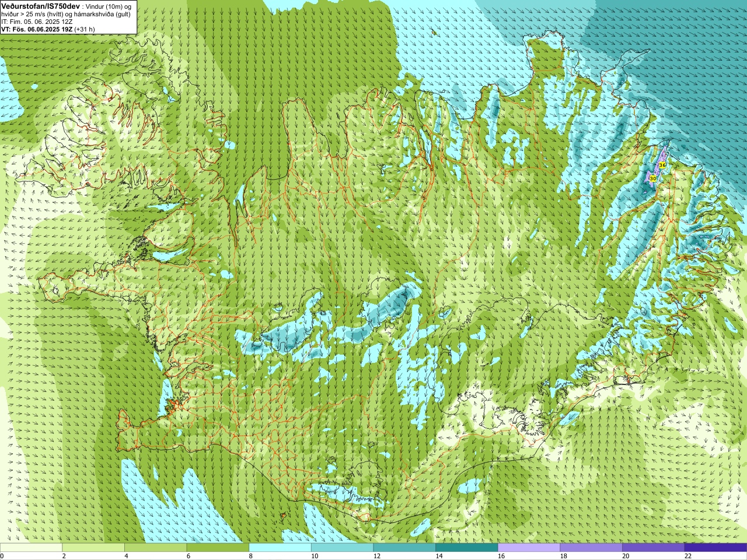
Task: Select the 0–2 m/s palest legend swatch
Action: [31, 548]
